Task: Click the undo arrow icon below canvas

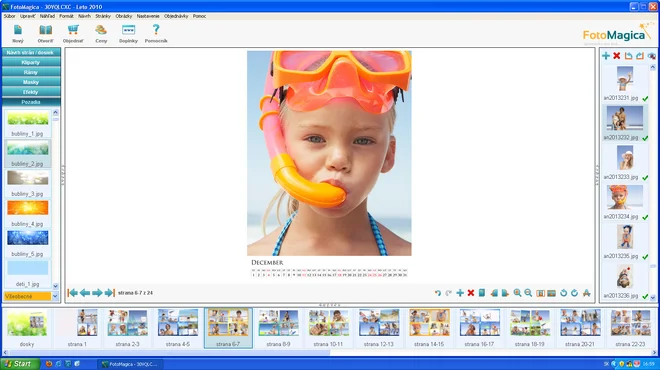Action: [x=438, y=293]
